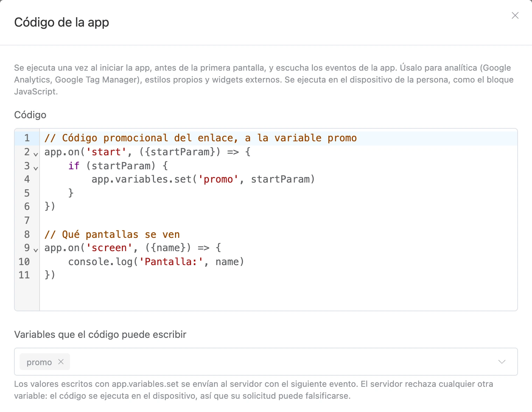Click the closing }) on line 11
The width and height of the screenshot is (532, 412).
(50, 275)
